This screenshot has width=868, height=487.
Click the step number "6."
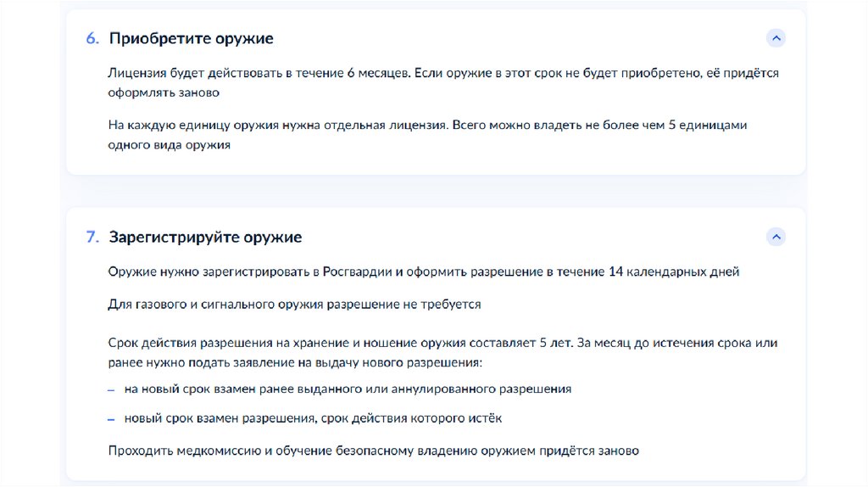tap(92, 38)
